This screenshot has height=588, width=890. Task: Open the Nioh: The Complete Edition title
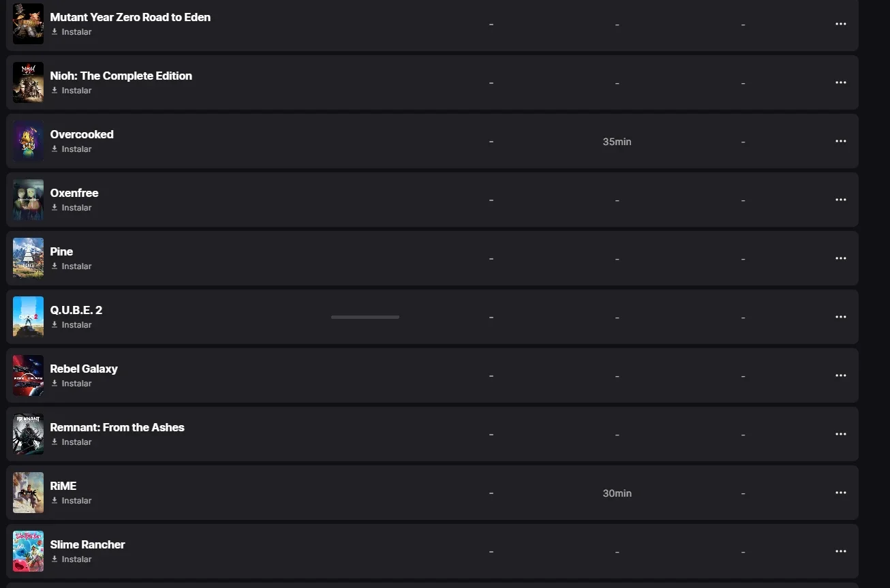121,76
